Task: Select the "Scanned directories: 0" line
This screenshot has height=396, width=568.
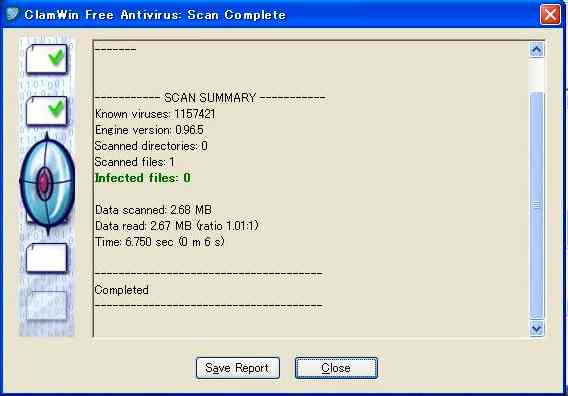Action: click(x=151, y=146)
